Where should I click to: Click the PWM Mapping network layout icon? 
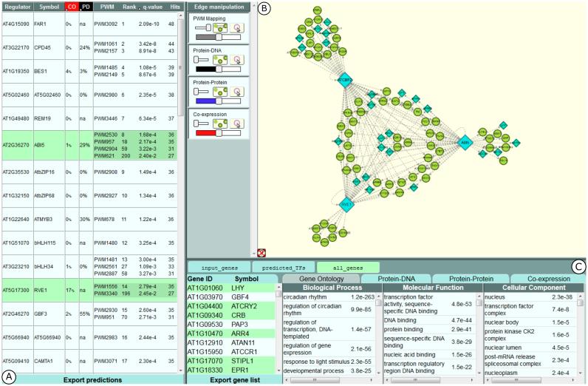click(x=219, y=27)
